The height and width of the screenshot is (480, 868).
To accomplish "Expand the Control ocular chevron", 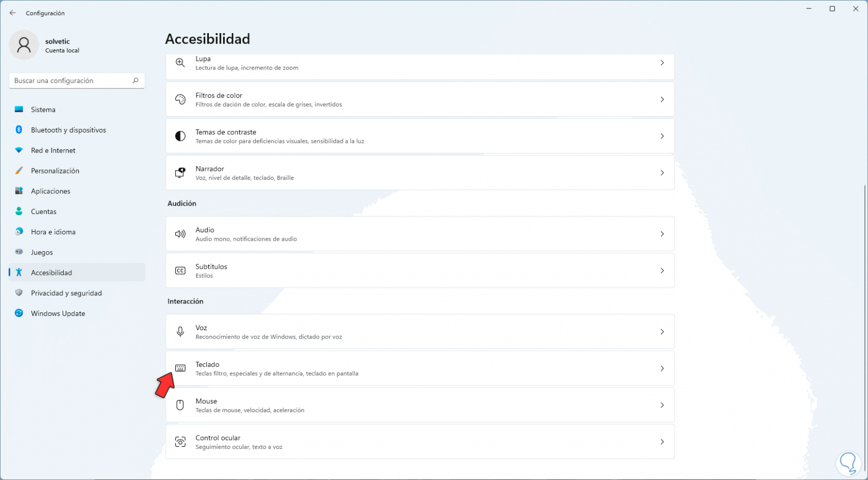I will coord(662,442).
